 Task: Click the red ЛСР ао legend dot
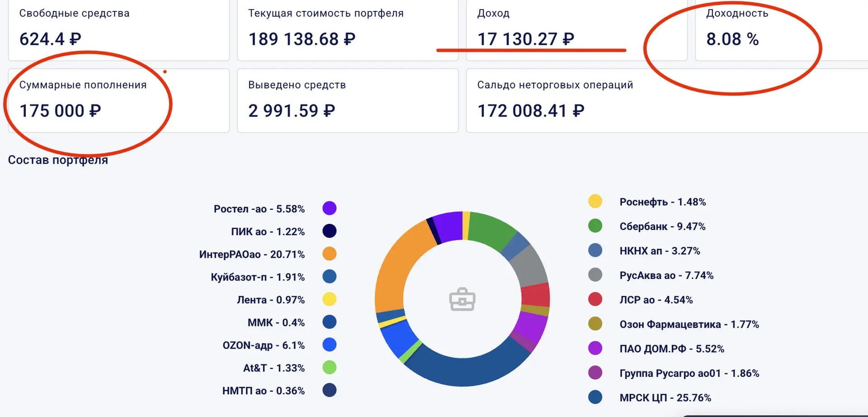point(595,299)
